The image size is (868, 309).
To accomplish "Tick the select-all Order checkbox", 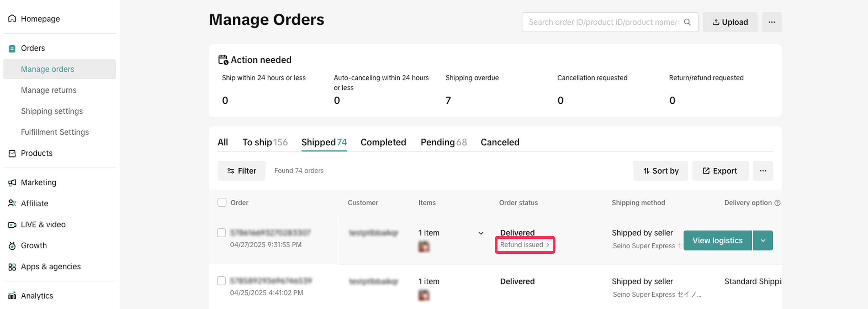I will (x=222, y=202).
